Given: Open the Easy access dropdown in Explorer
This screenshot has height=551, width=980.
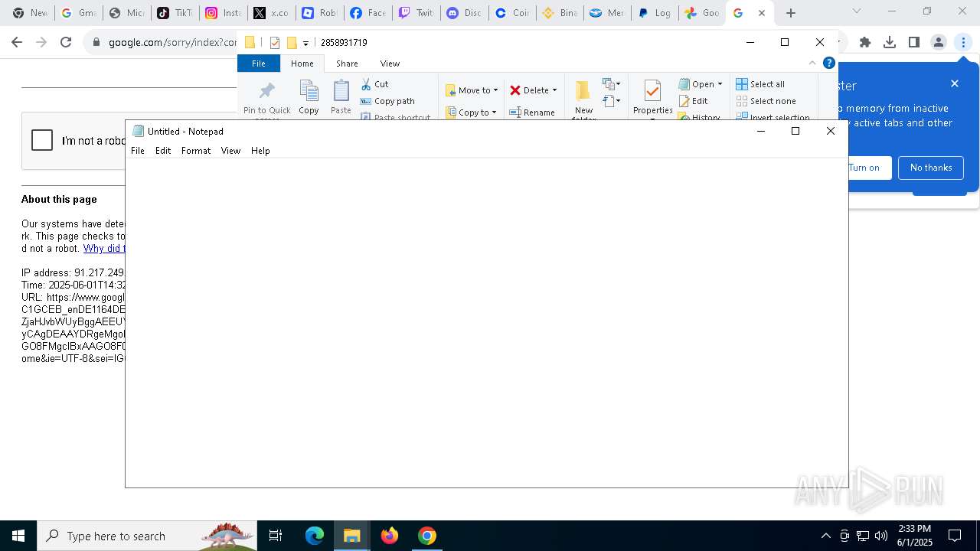Looking at the screenshot, I should point(611,101).
